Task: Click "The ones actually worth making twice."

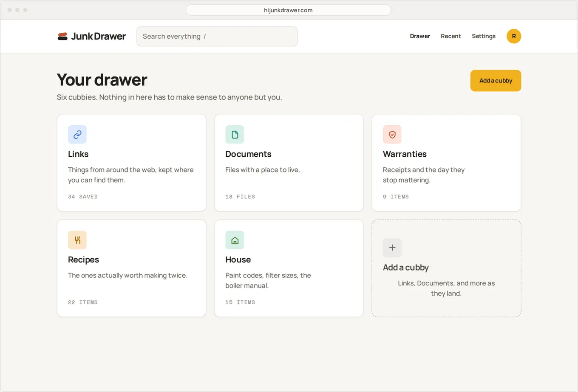Action: click(x=127, y=275)
